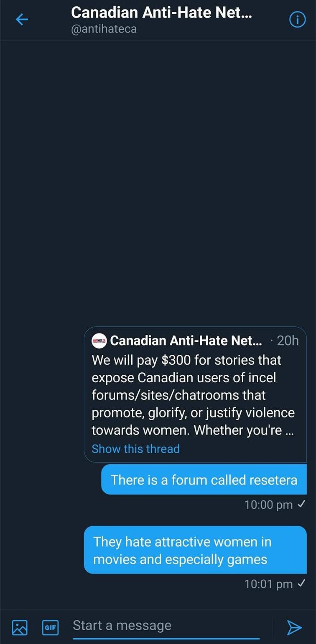Open the GIF picker
The image size is (316, 644).
[50, 627]
